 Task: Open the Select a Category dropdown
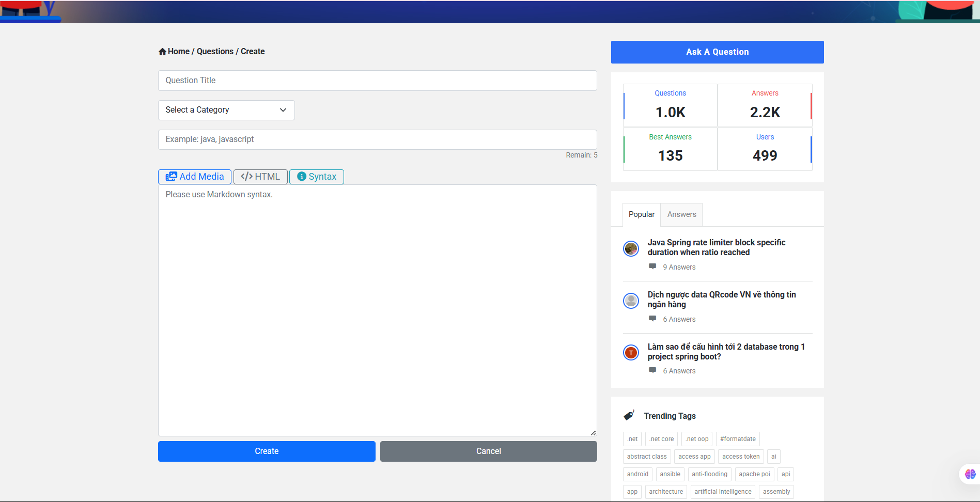(226, 110)
